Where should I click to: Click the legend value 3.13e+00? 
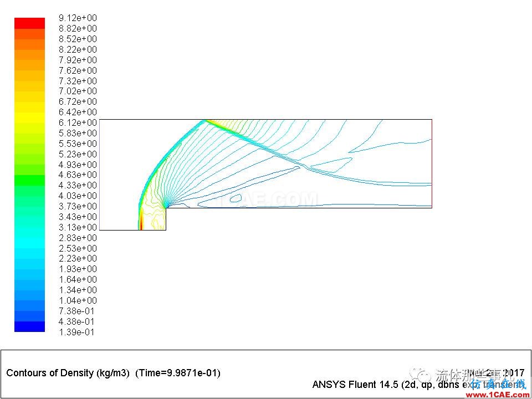click(78, 227)
